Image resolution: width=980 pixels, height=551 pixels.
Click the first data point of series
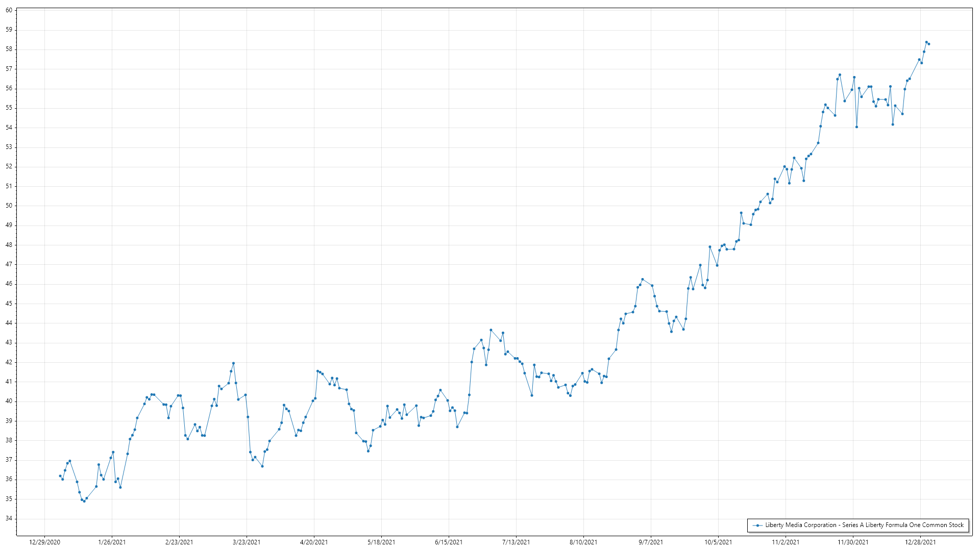(60, 476)
